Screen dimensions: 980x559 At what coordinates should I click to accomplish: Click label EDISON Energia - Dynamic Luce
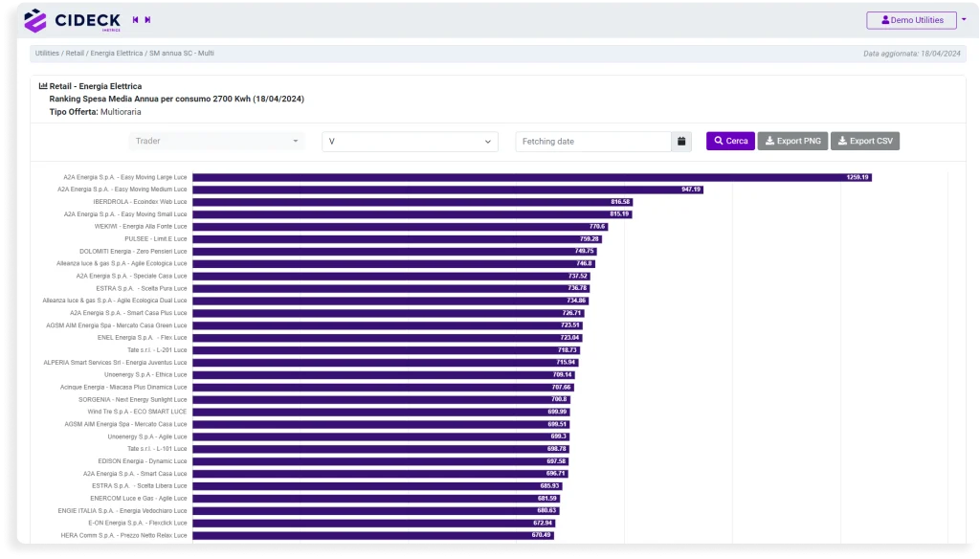pos(143,461)
